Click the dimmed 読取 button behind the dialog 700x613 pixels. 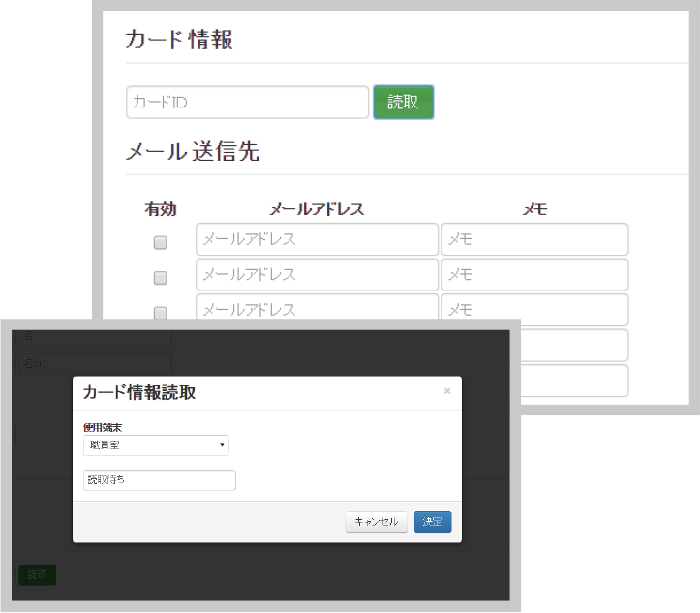(x=37, y=574)
